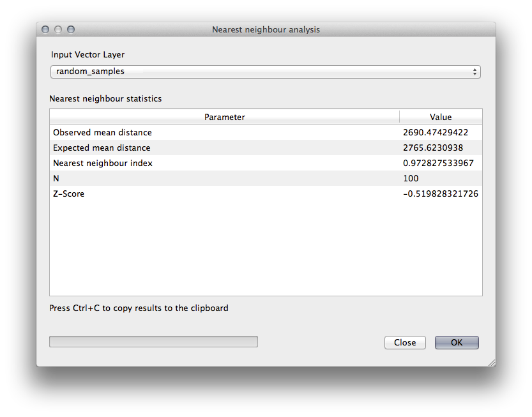Select the Observed mean distance row
Viewport: 532px width, 417px height.
pyautogui.click(x=103, y=133)
